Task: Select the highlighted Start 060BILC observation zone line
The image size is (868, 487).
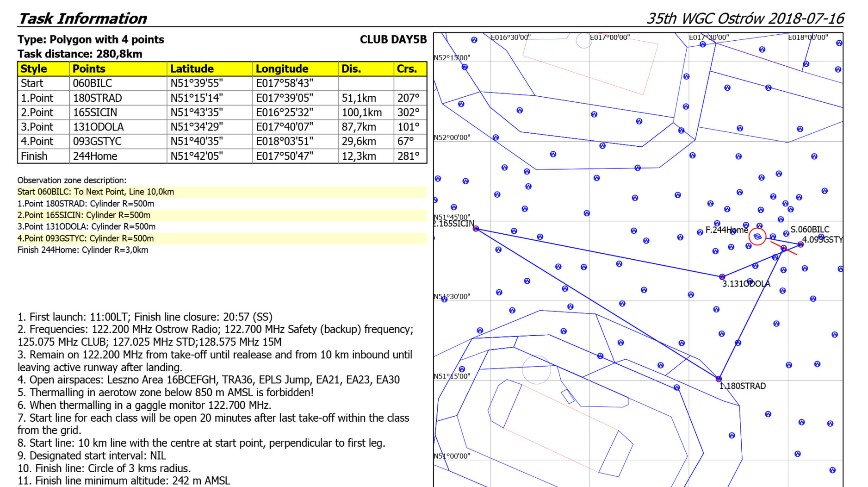Action: [x=96, y=192]
